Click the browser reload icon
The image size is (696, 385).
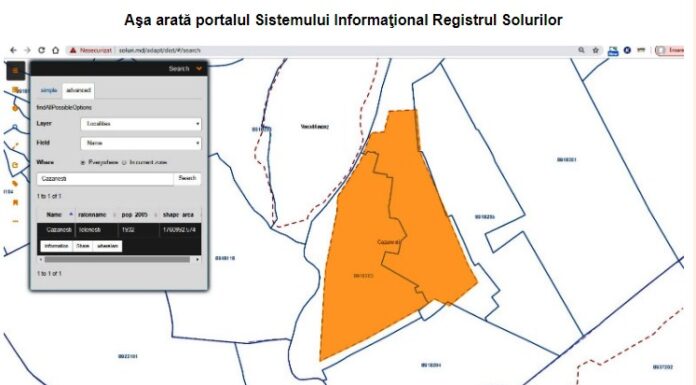point(41,50)
